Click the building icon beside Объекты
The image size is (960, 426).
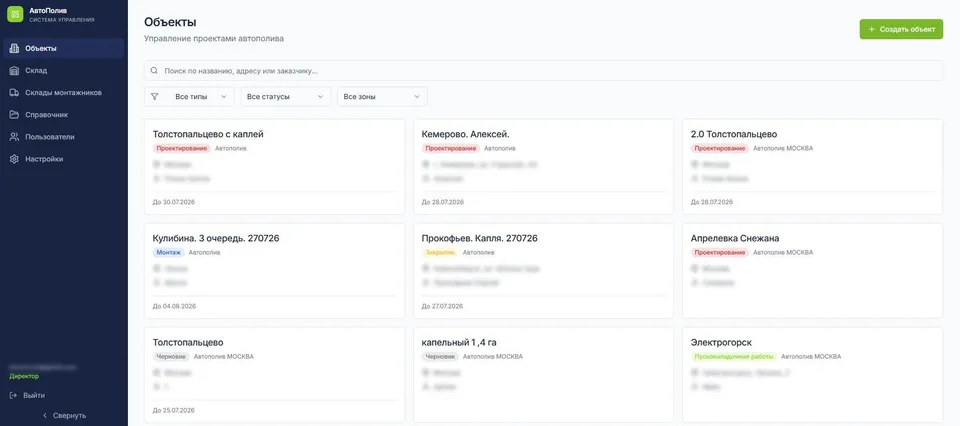(14, 48)
